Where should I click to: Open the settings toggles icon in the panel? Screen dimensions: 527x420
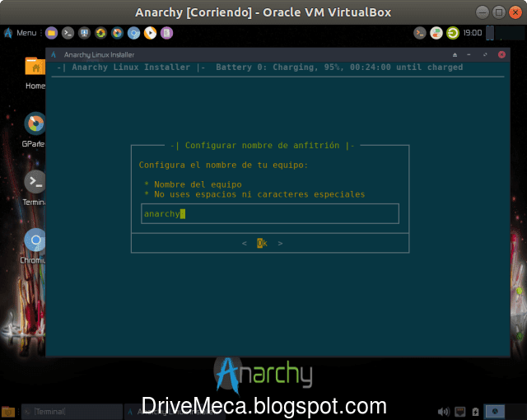click(x=436, y=33)
